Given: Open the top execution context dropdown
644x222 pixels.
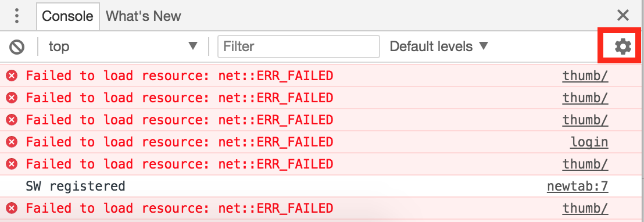Looking at the screenshot, I should pyautogui.click(x=123, y=46).
